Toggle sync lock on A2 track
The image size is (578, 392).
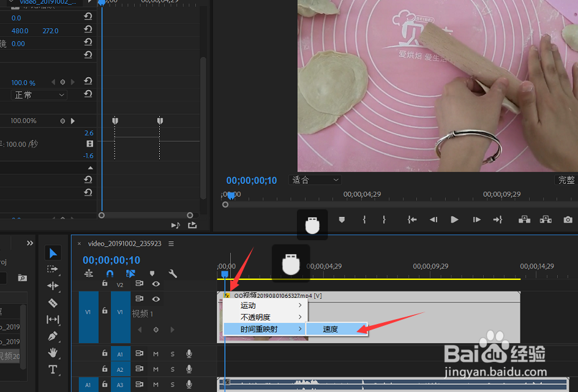coord(140,369)
